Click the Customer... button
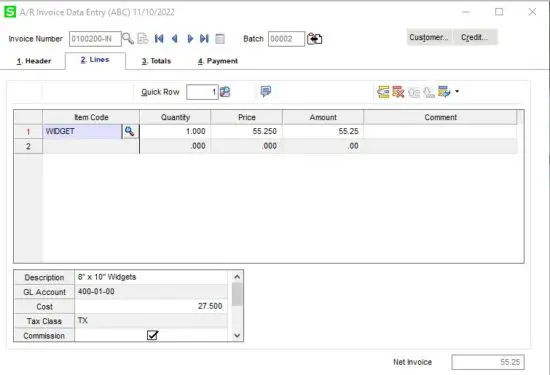The image size is (550, 375). [429, 37]
